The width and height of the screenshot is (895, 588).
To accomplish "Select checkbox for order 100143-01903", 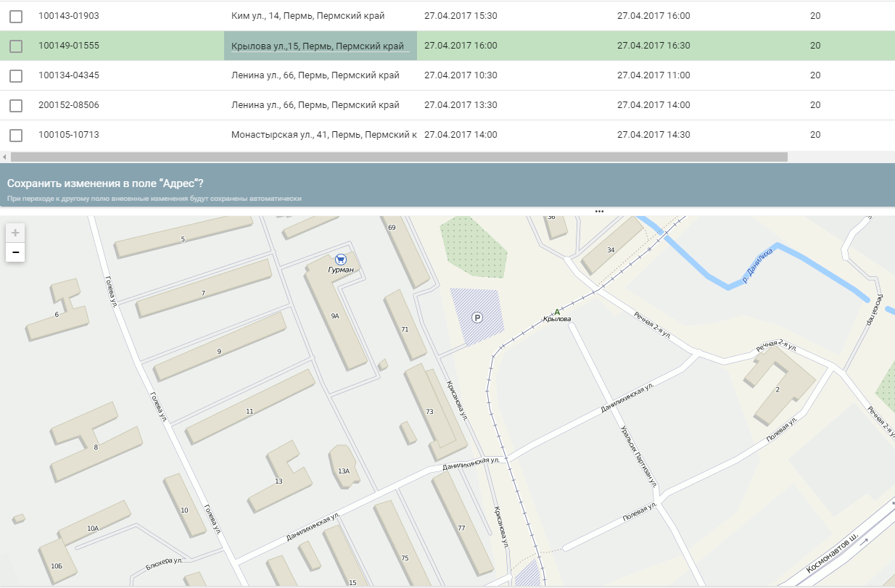I will [16, 16].
